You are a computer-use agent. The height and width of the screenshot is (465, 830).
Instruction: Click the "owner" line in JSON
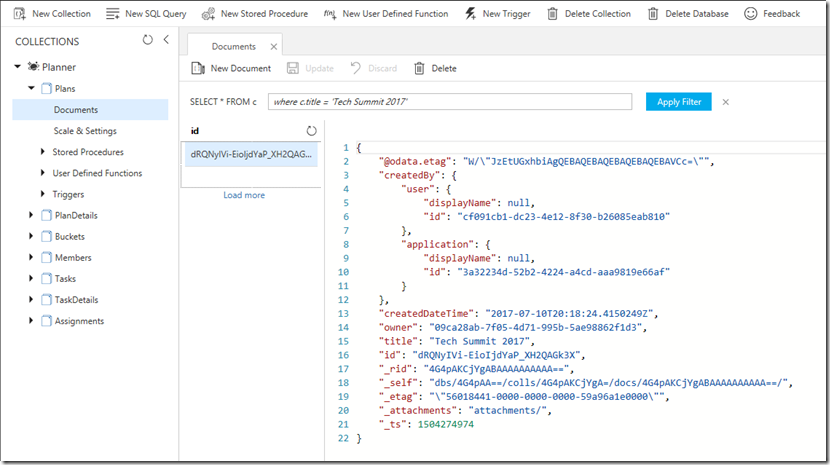click(513, 327)
